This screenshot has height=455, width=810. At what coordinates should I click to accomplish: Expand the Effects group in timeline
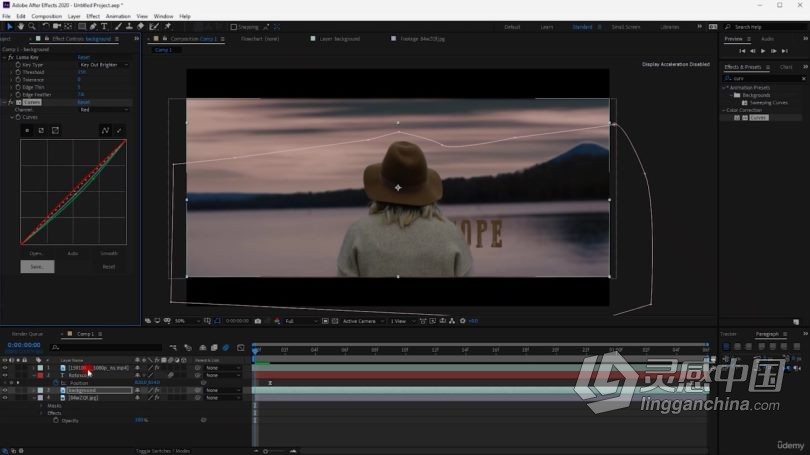click(x=41, y=413)
